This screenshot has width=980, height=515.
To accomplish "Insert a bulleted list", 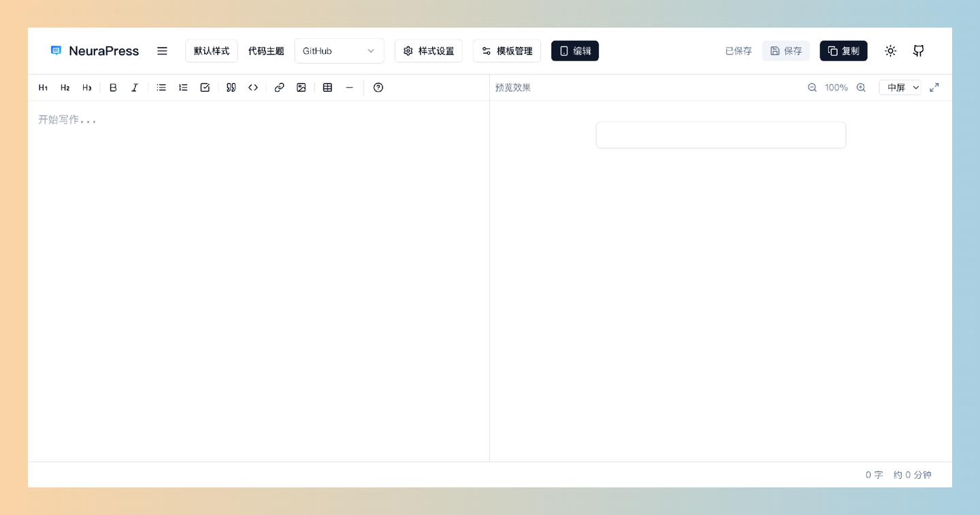I will coord(161,88).
